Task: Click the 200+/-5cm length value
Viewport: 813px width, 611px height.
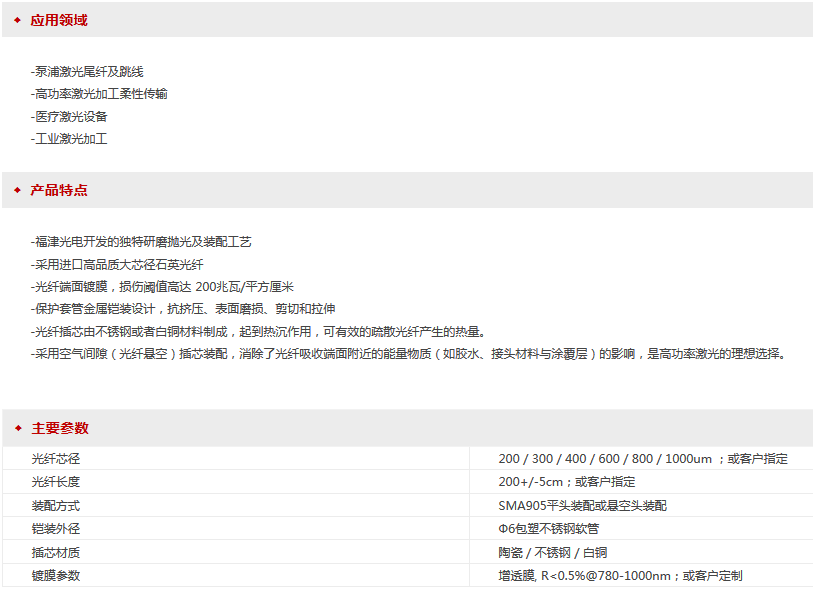Action: tap(567, 482)
